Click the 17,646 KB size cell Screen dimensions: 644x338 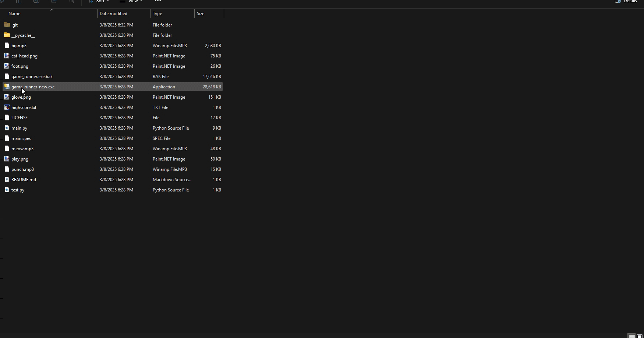(212, 77)
